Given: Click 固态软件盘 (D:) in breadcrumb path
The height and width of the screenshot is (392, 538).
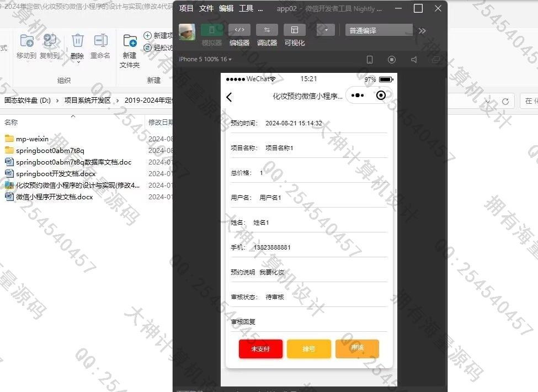Looking at the screenshot, I should [x=28, y=100].
